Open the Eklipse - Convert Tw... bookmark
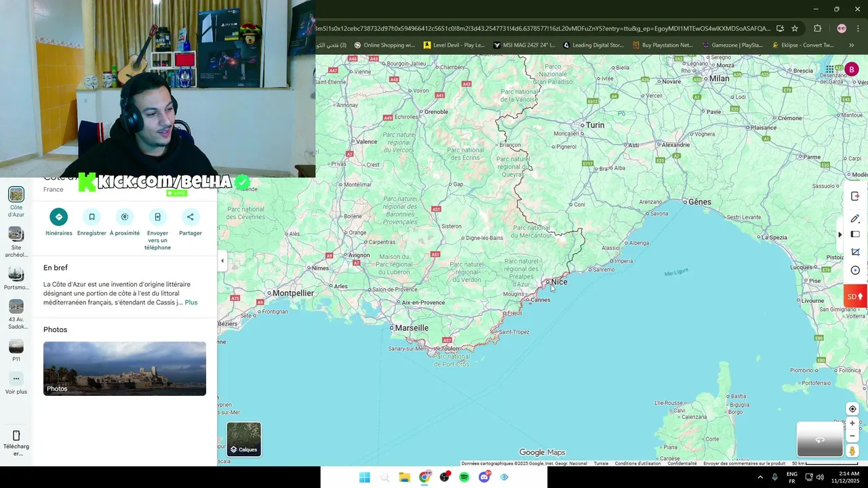 click(x=803, y=45)
